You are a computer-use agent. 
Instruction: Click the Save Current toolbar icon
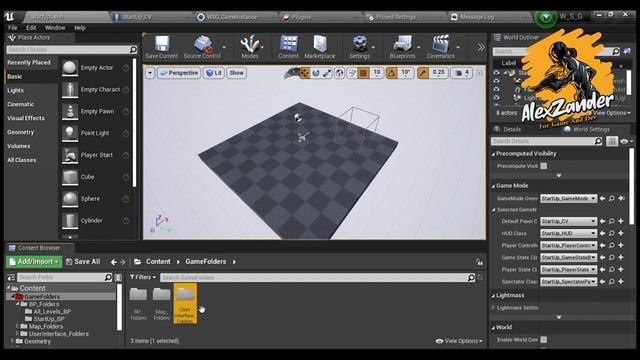(162, 47)
